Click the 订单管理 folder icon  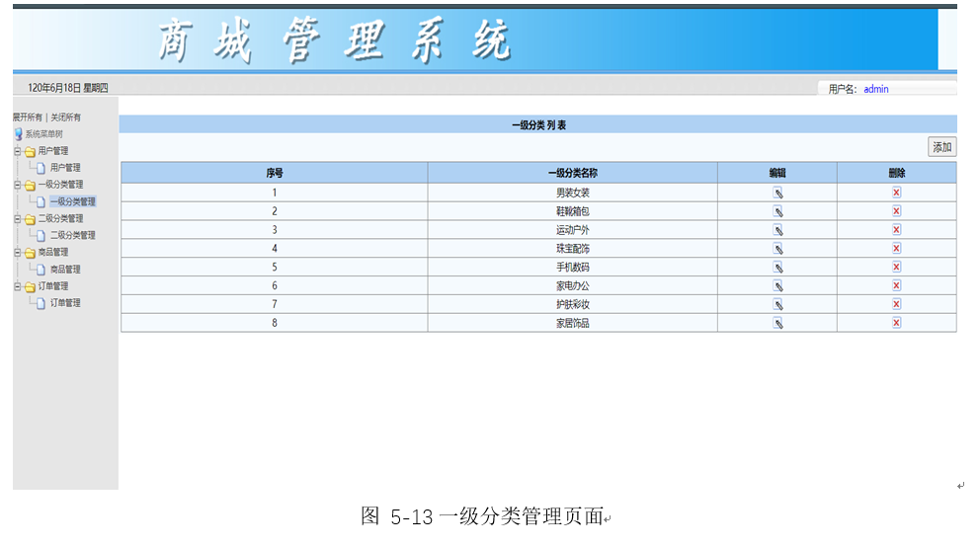pos(30,286)
